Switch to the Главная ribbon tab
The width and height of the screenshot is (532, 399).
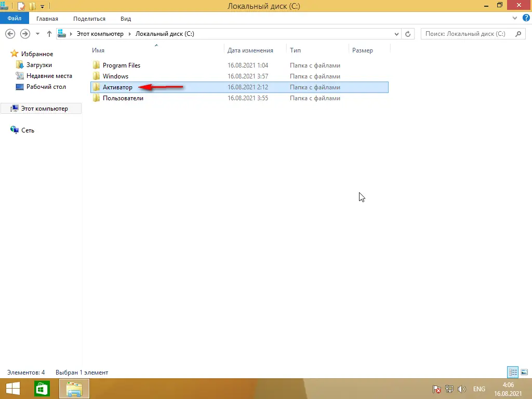click(x=47, y=19)
